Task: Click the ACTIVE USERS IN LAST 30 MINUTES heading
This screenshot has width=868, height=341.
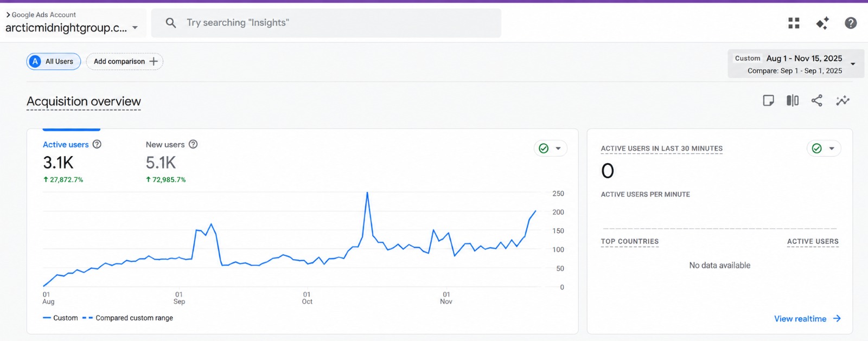Action: click(662, 149)
